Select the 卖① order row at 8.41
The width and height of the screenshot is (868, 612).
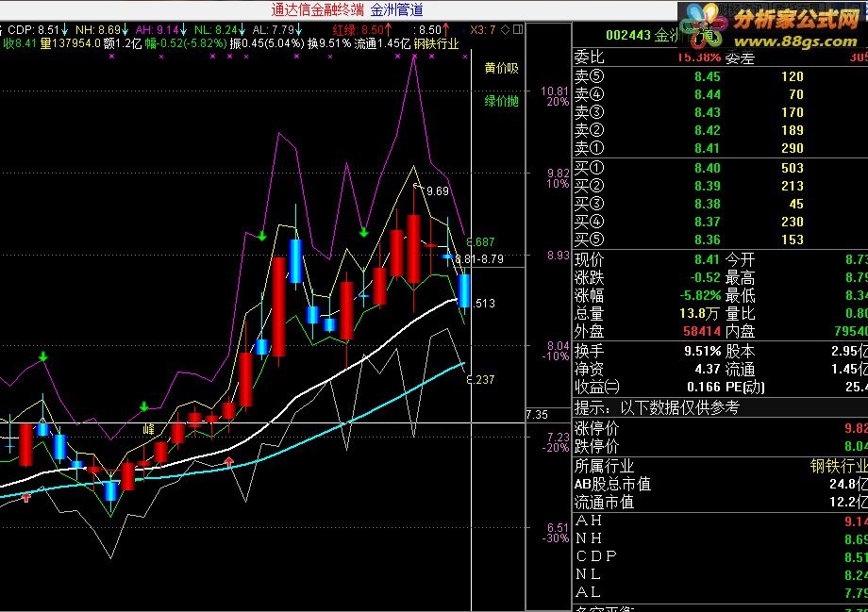coord(720,148)
